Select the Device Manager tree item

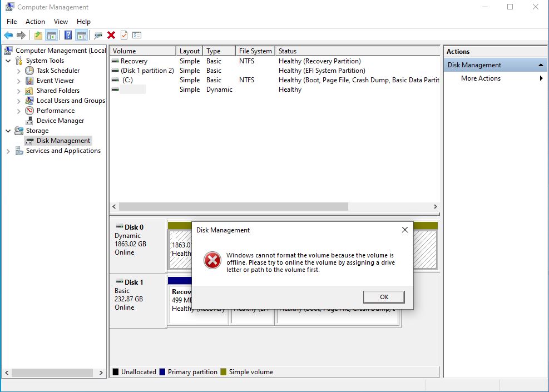pyautogui.click(x=60, y=121)
